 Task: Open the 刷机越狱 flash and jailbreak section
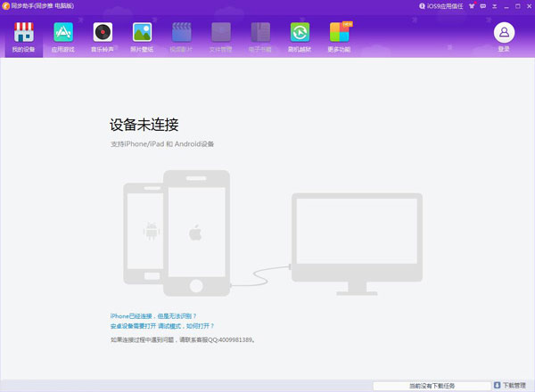[x=300, y=37]
